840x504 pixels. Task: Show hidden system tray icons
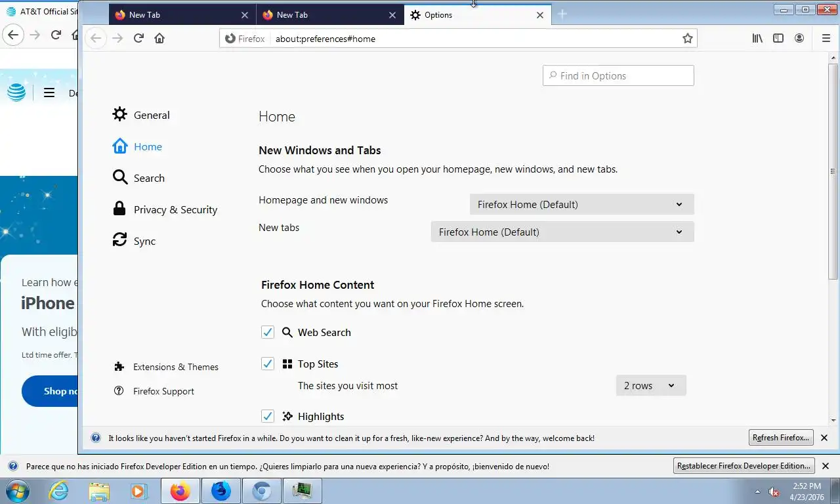pyautogui.click(x=758, y=492)
